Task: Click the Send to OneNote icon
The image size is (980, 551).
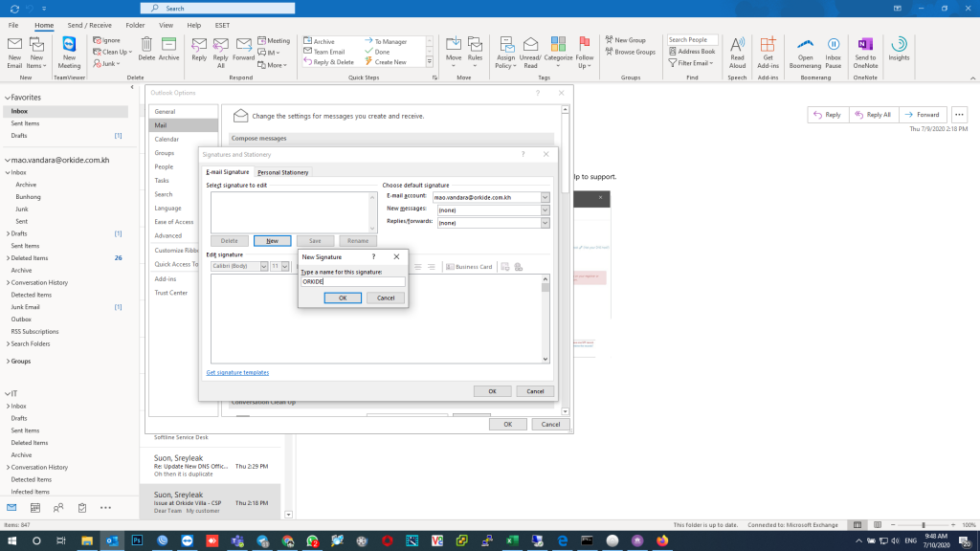Action: [865, 50]
